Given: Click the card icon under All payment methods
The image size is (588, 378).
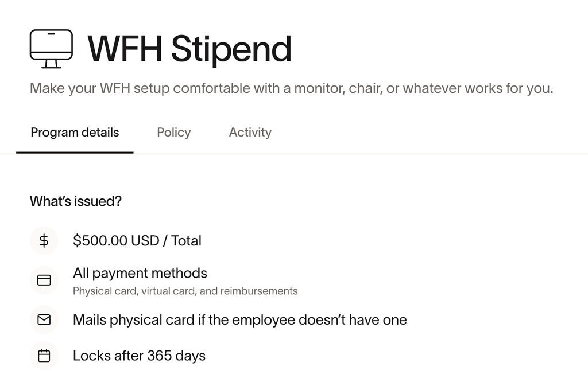Looking at the screenshot, I should click(44, 280).
